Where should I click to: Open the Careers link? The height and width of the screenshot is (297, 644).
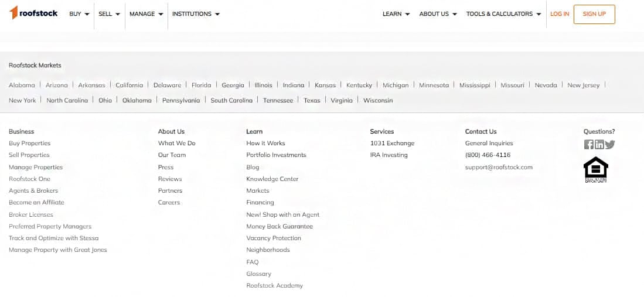[169, 203]
